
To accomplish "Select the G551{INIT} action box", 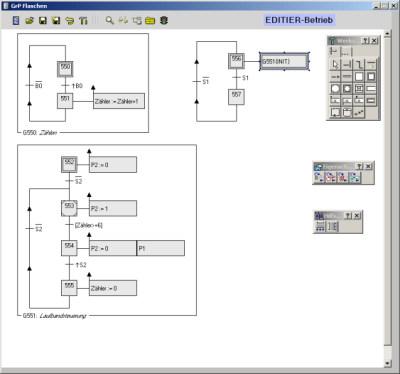I will point(284,61).
